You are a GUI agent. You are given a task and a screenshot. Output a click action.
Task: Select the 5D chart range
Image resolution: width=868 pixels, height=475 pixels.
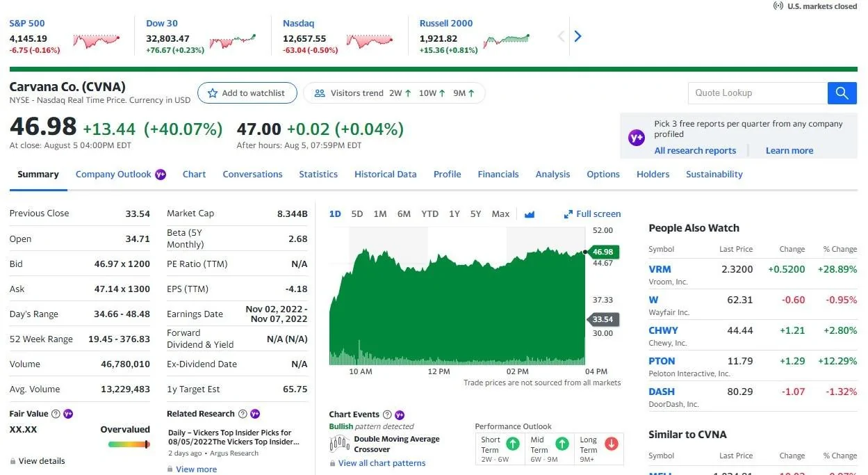[357, 214]
